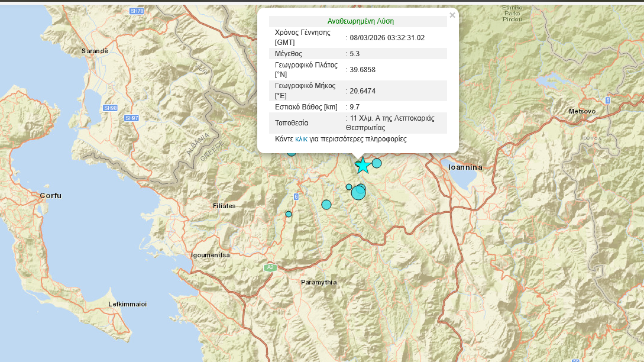
Task: Click the SH97 road shield
Action: click(x=131, y=118)
